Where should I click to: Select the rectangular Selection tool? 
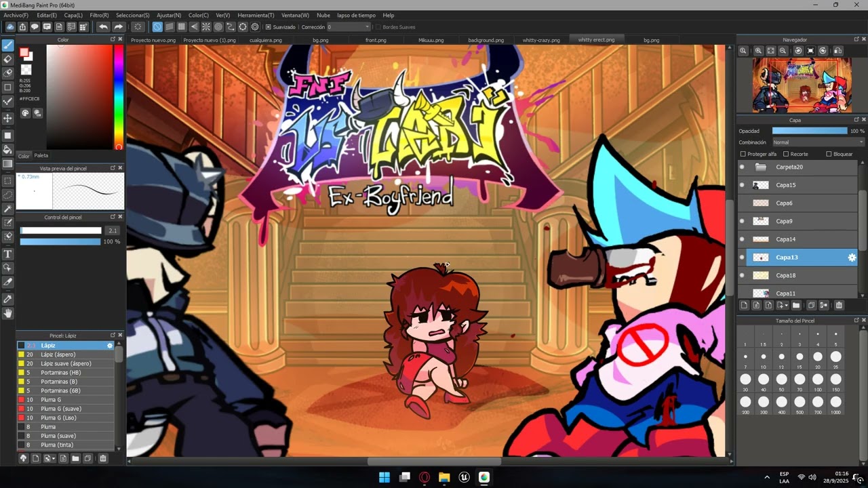(8, 181)
